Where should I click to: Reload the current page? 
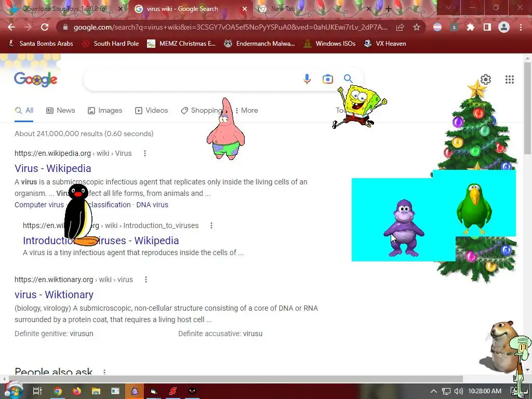point(45,27)
